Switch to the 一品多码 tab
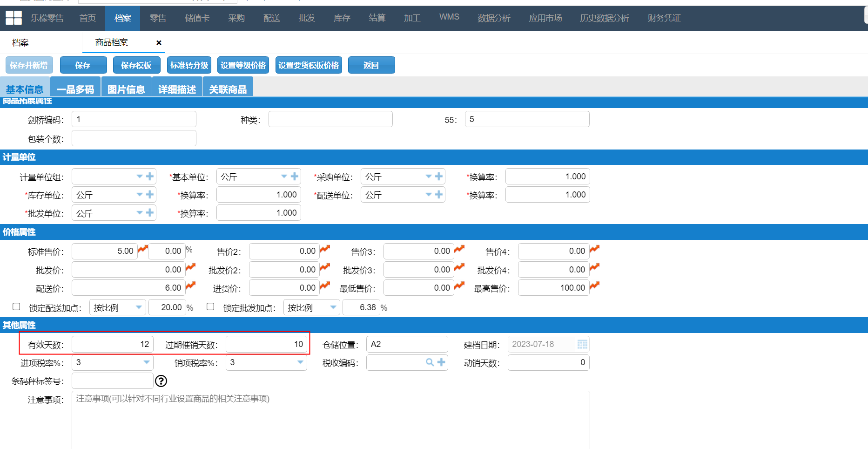This screenshot has width=868, height=449. 75,87
